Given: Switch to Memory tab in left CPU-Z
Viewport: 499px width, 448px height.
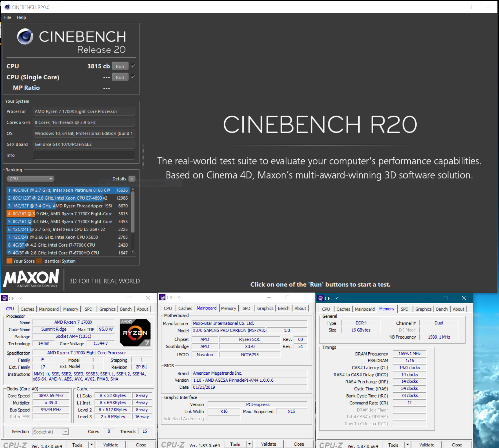Looking at the screenshot, I should (x=71, y=309).
